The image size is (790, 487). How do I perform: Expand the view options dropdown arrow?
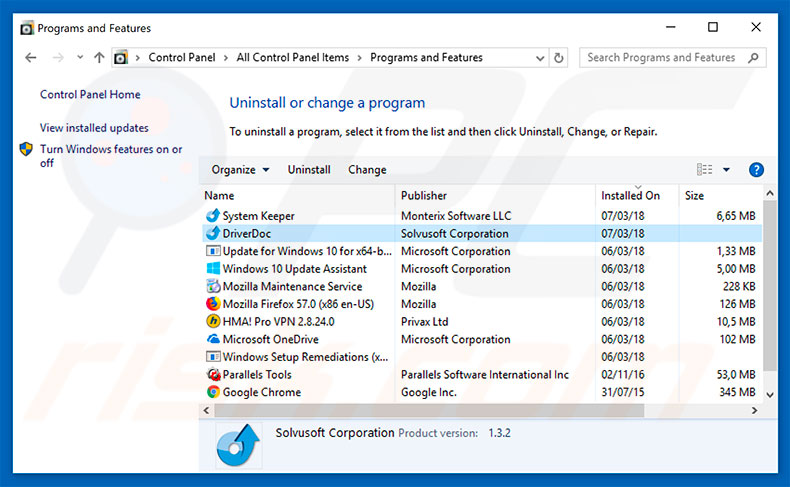coord(726,170)
